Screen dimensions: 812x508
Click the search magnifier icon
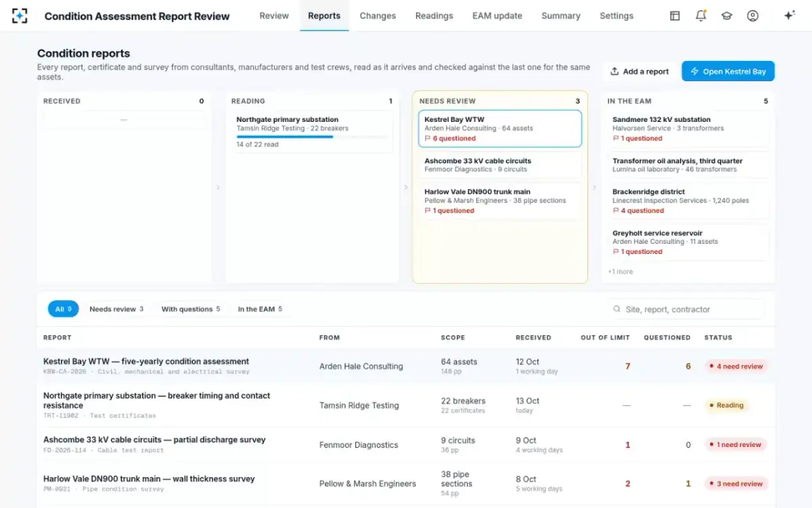click(x=616, y=309)
